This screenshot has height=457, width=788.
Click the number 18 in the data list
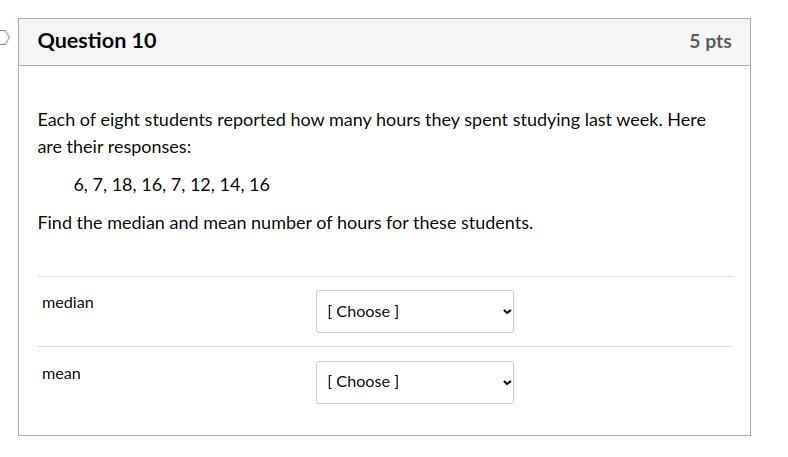[122, 185]
